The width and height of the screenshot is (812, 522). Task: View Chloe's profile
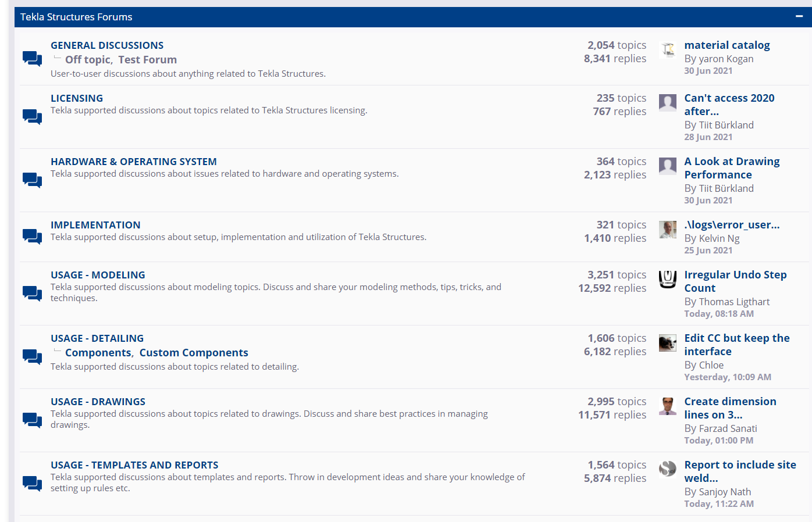tap(711, 365)
